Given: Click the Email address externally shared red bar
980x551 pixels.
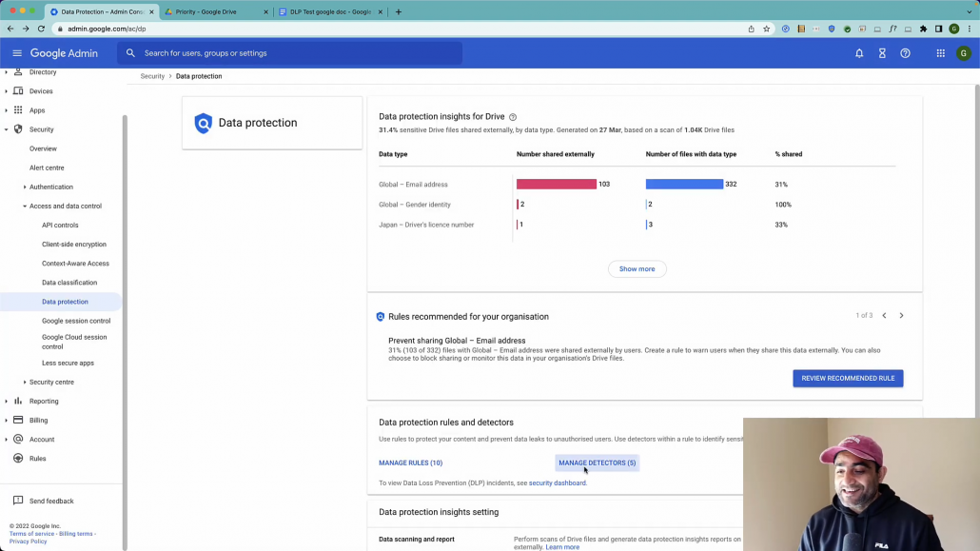Looking at the screenshot, I should 557,184.
